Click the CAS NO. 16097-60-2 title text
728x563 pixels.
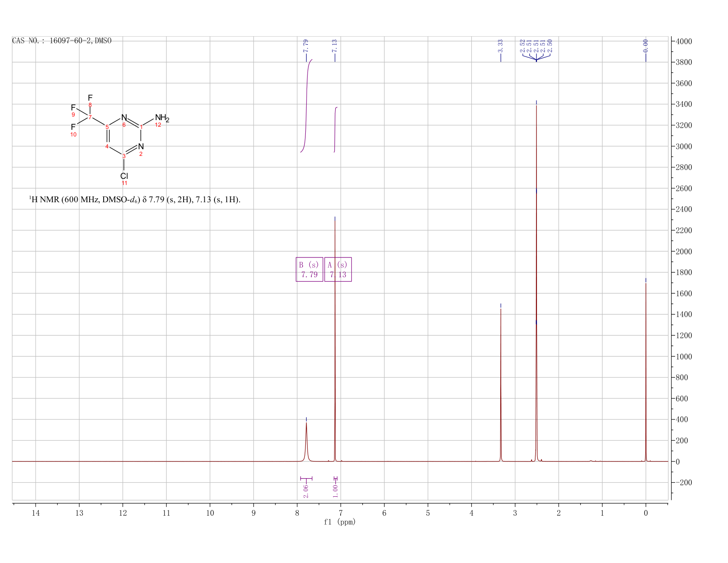point(62,41)
